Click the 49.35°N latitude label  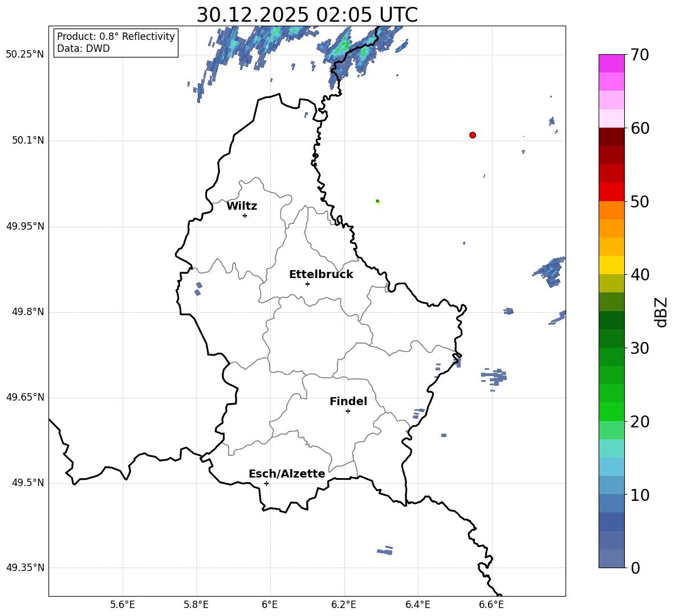[25, 568]
